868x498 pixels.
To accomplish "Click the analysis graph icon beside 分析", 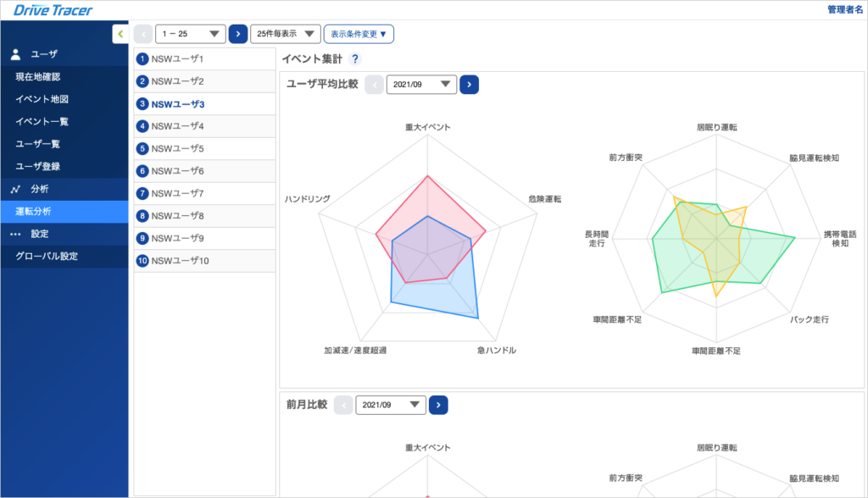I will click(x=15, y=189).
